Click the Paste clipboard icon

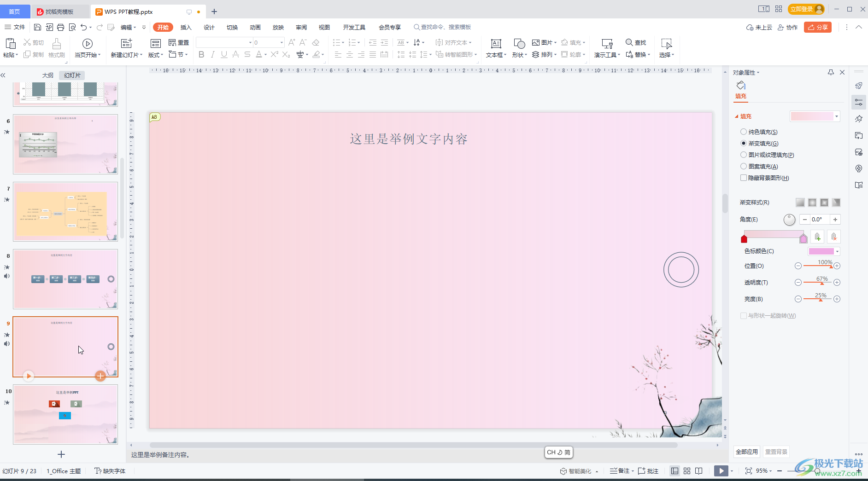pos(10,43)
